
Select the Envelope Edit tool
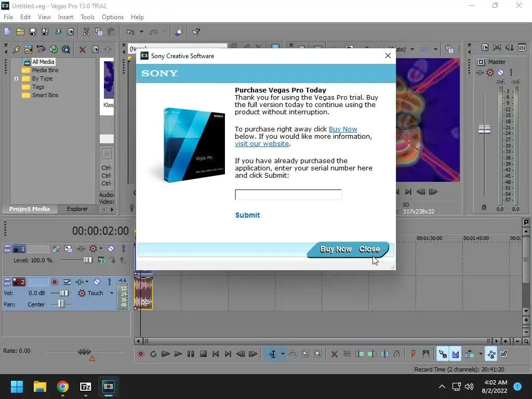(x=293, y=354)
